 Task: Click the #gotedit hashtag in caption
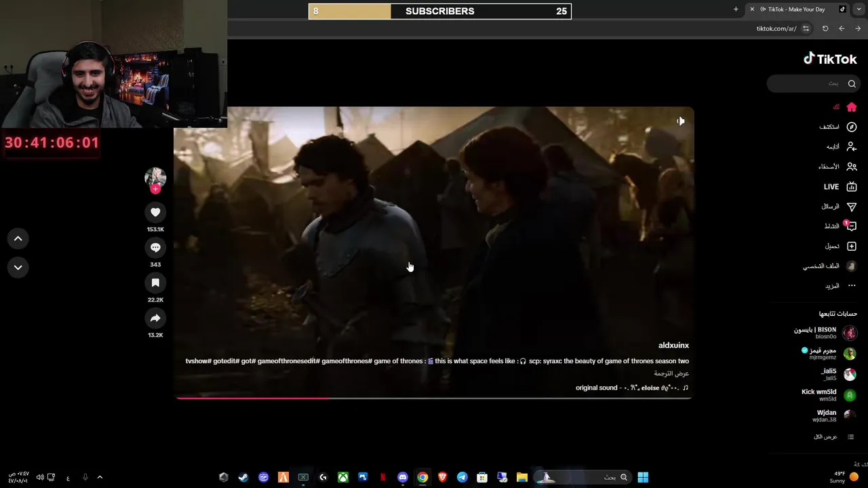point(225,361)
